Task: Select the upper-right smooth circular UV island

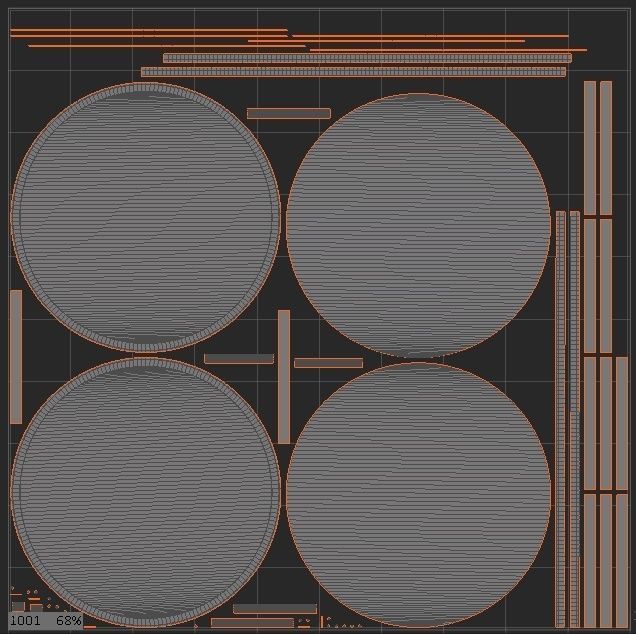Action: pos(419,226)
